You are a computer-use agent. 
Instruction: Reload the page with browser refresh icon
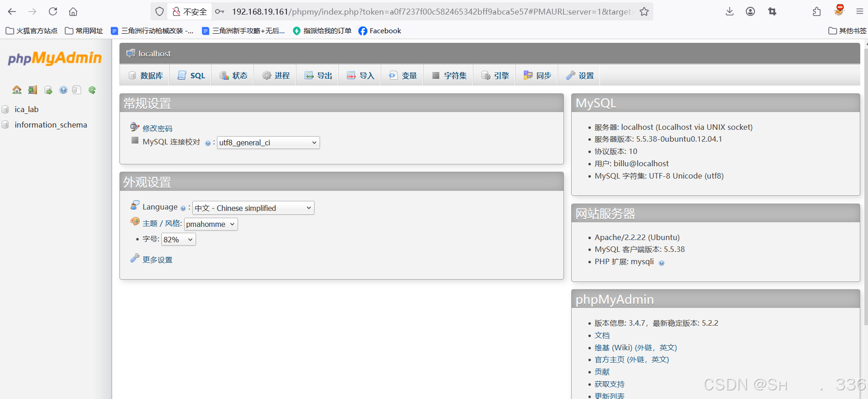pos(53,11)
